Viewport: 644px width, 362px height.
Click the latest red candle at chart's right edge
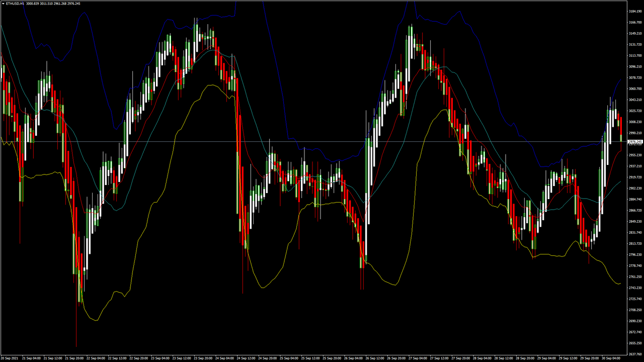(621, 126)
